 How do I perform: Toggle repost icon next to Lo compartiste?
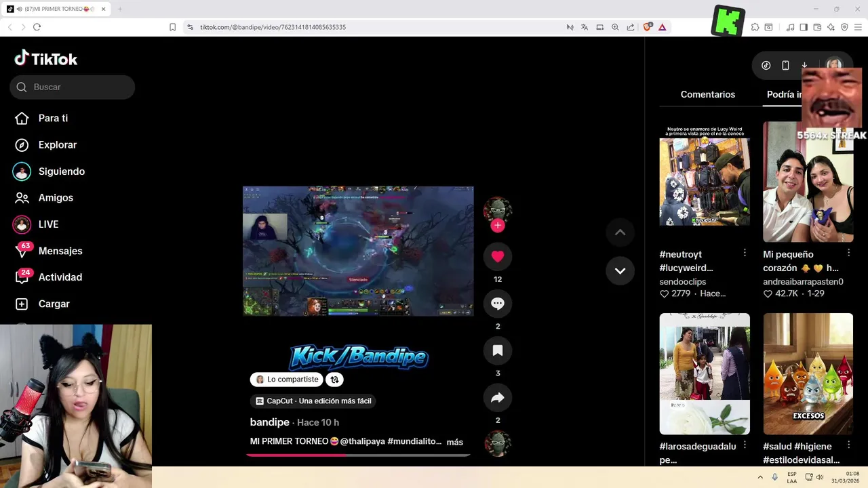[334, 380]
